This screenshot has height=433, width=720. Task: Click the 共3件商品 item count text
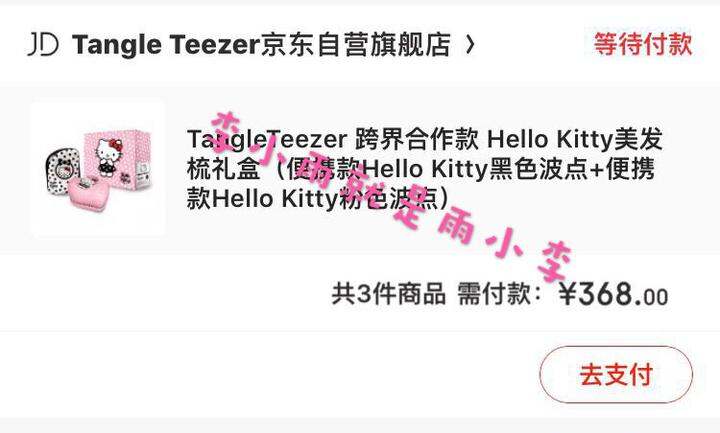pyautogui.click(x=388, y=294)
